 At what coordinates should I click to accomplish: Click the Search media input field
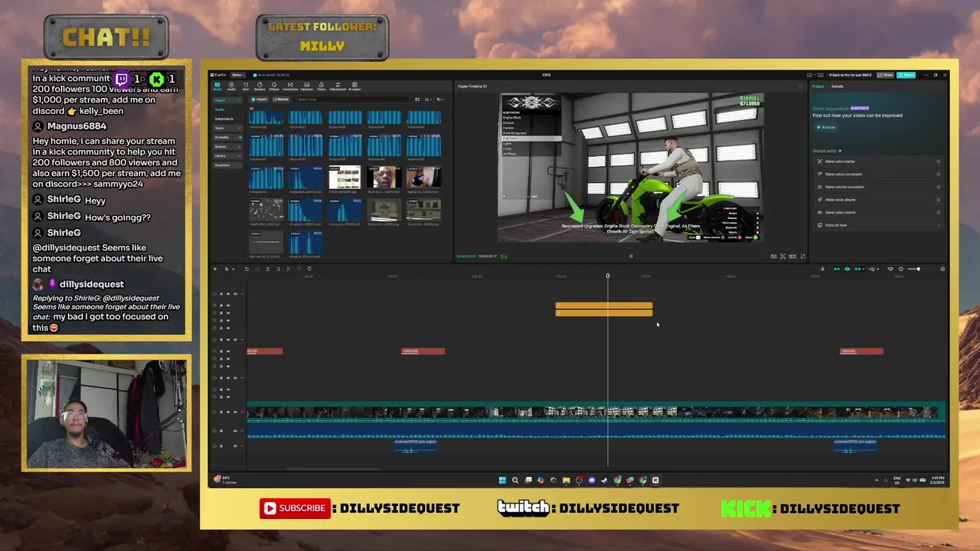(351, 99)
